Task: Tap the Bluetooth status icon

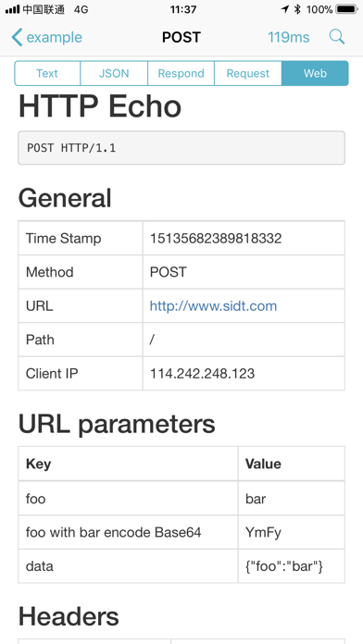Action: pyautogui.click(x=297, y=9)
